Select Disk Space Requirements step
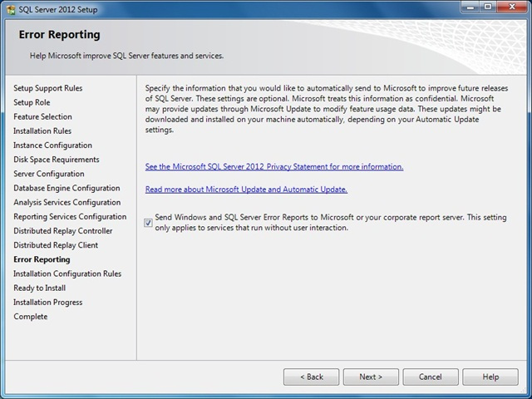Viewport: 532px width, 399px height. 57,160
